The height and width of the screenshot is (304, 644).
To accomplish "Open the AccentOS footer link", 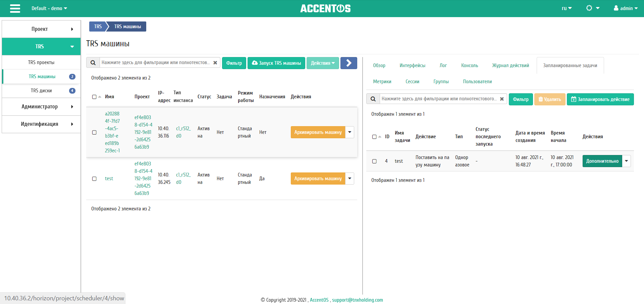I will point(319,300).
